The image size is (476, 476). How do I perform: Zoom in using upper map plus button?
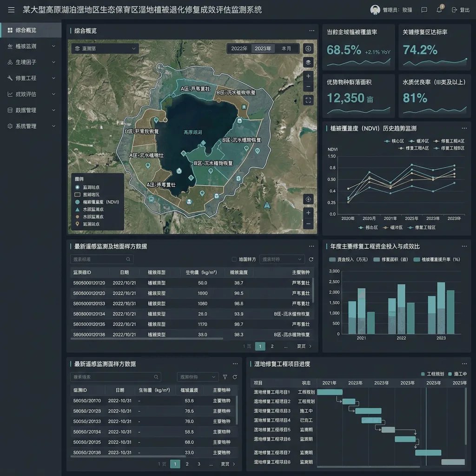click(x=308, y=76)
